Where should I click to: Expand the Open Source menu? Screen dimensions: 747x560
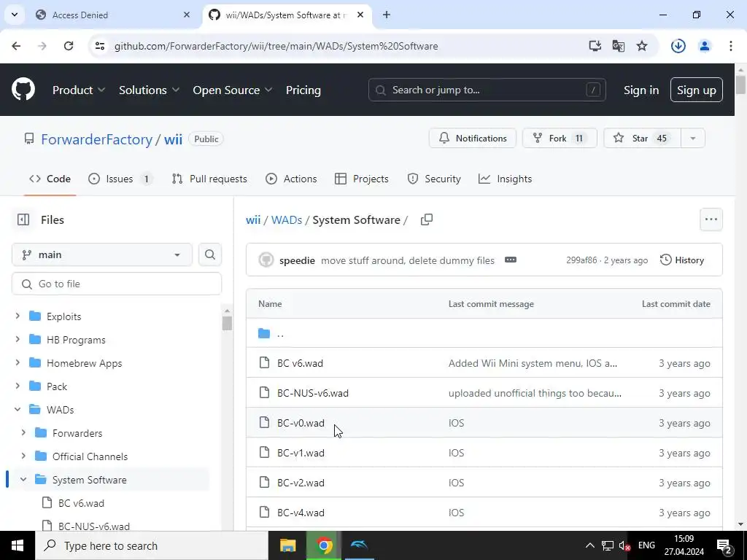click(x=233, y=90)
